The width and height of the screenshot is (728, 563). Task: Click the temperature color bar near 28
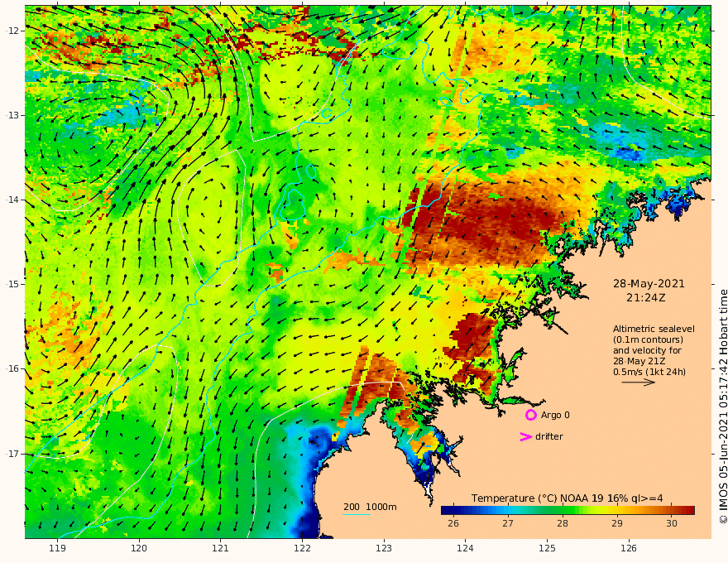click(x=563, y=510)
